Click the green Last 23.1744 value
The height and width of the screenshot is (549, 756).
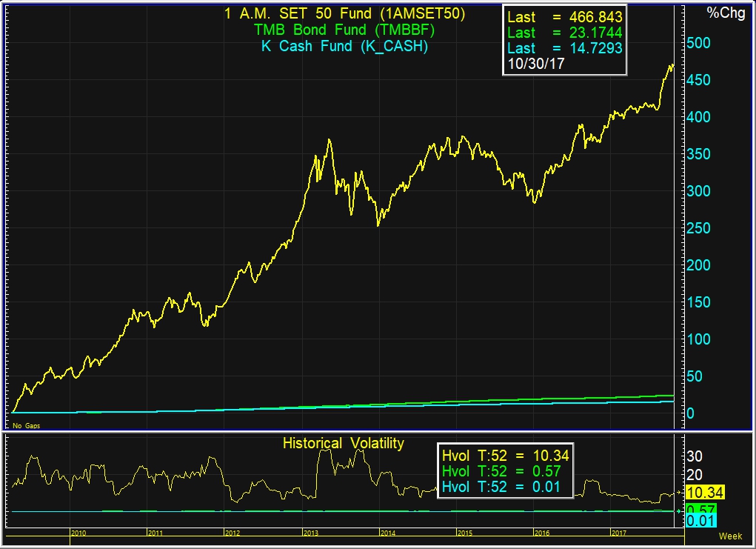pos(564,33)
